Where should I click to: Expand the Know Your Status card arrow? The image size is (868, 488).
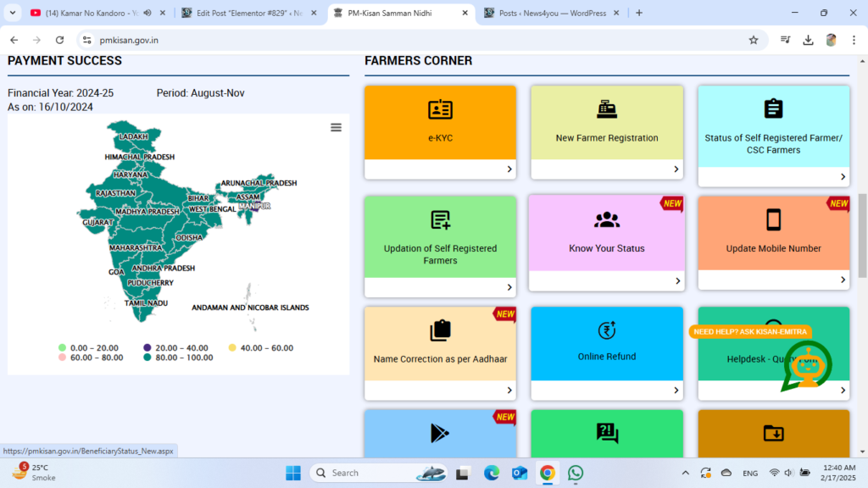click(677, 281)
